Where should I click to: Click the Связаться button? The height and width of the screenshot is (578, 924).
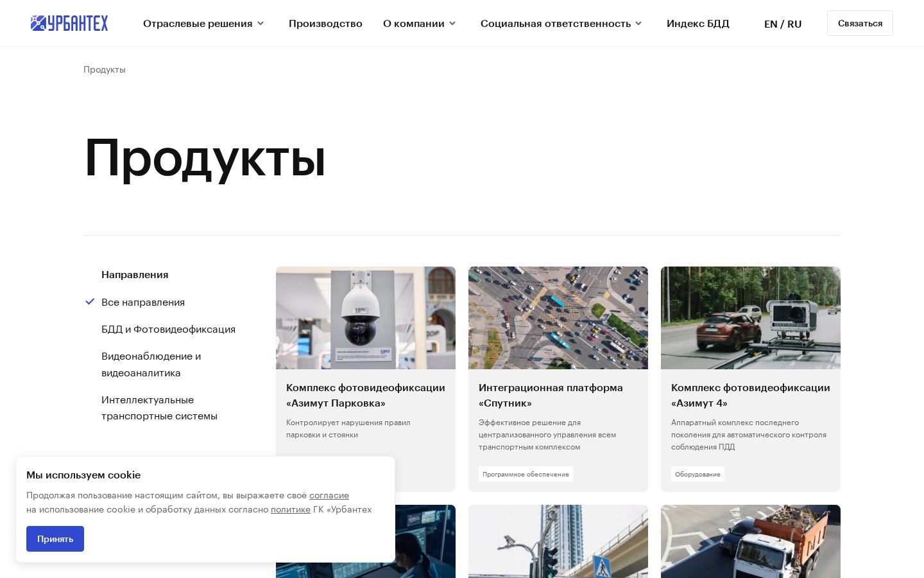[x=860, y=23]
